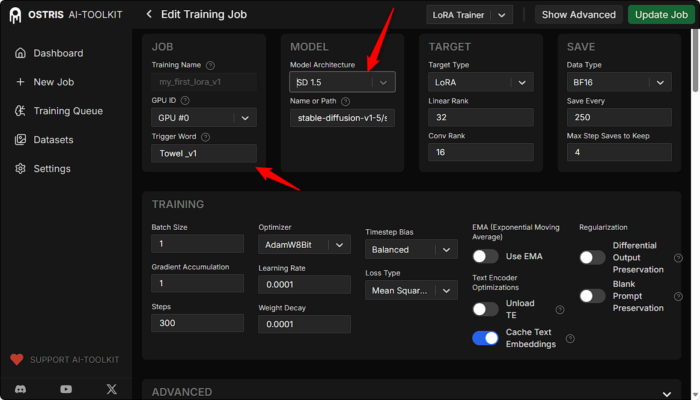Disable Cache Text Embeddings toggle
Image resolution: width=700 pixels, height=400 pixels.
486,338
